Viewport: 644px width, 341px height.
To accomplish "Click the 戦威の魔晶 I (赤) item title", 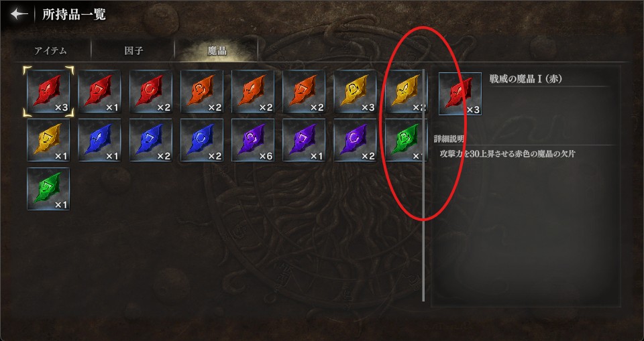I will coord(526,79).
